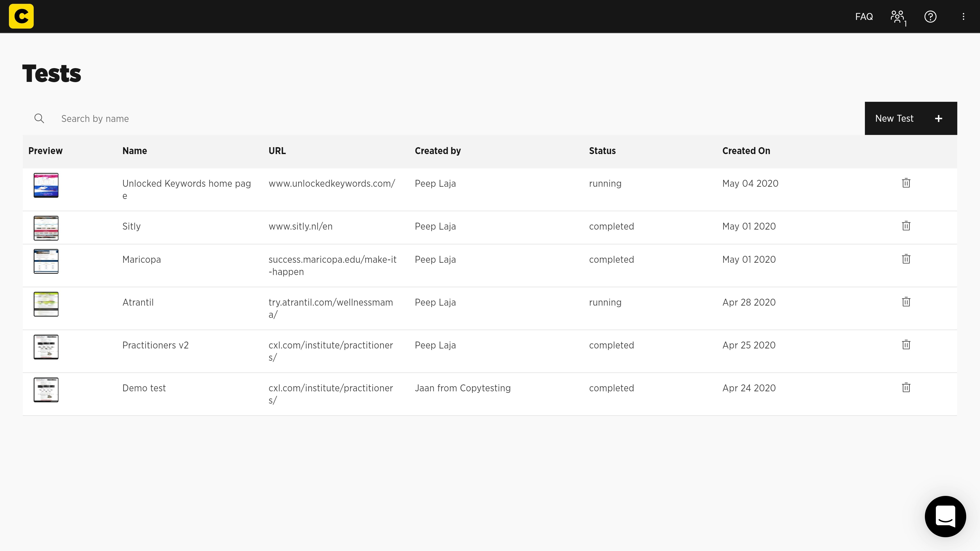The height and width of the screenshot is (551, 980).
Task: Open the three-dot overflow menu
Action: (x=963, y=16)
